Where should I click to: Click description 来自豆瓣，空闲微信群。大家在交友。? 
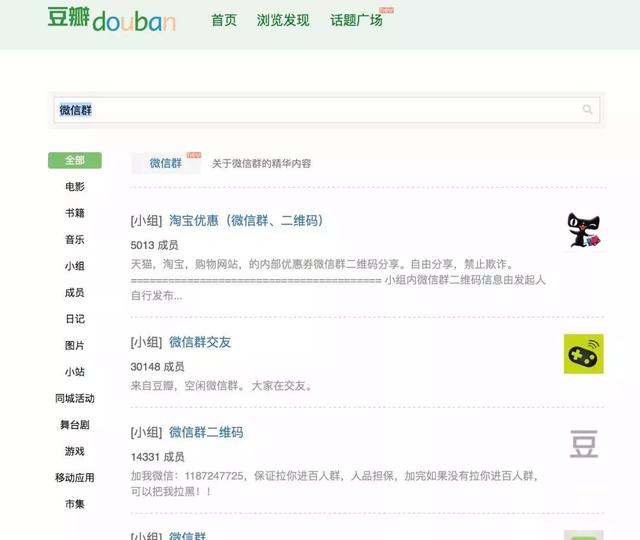(x=221, y=386)
